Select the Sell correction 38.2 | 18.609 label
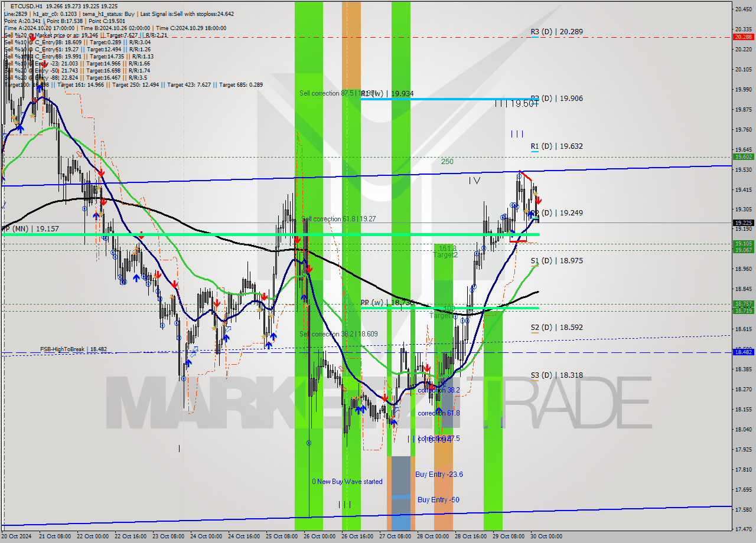 (x=338, y=334)
